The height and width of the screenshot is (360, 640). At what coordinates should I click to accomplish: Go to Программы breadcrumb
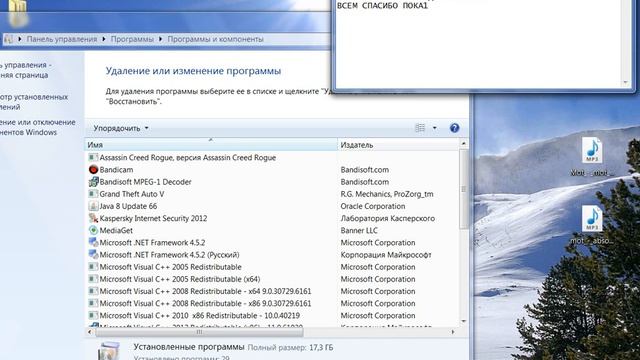[132, 39]
